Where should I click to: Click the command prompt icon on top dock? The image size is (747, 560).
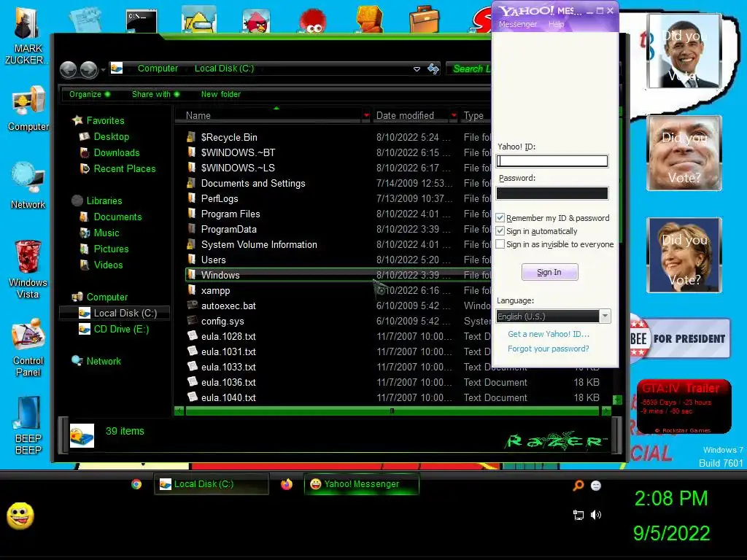point(142,21)
